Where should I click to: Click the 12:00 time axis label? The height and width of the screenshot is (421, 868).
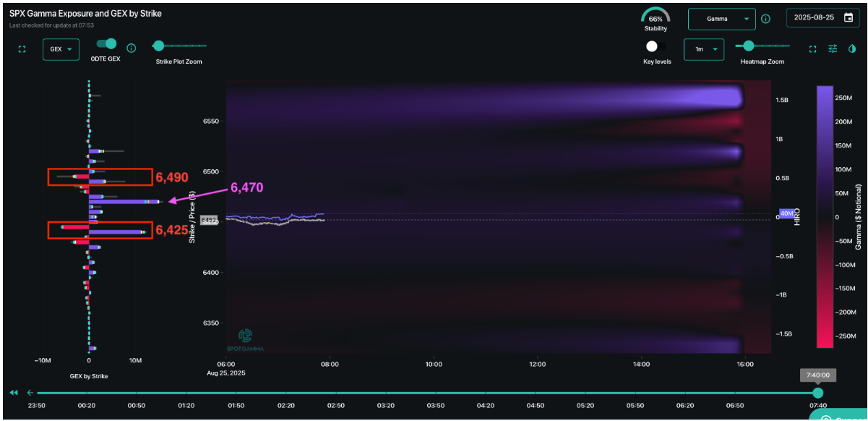537,365
